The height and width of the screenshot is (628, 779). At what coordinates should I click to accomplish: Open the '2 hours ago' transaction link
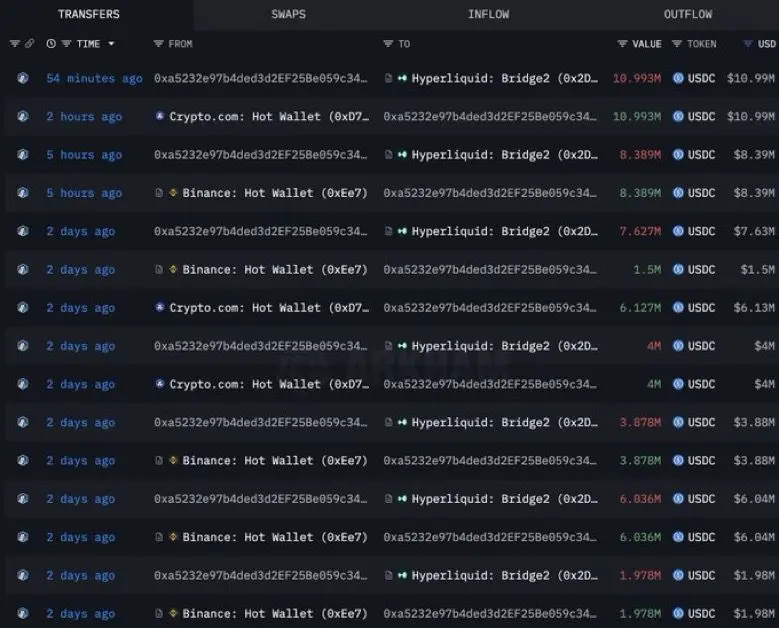84,117
